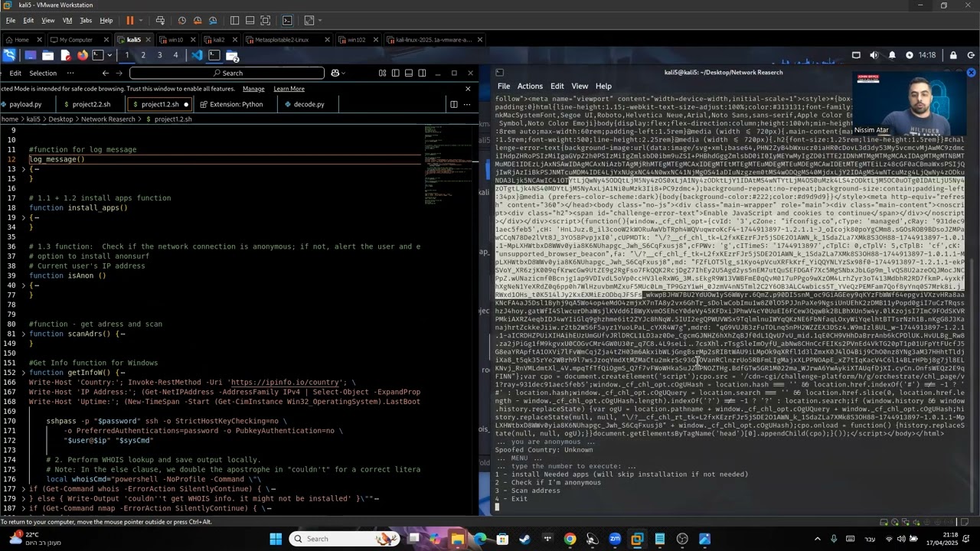This screenshot has width=980, height=551.
Task: Expand folded log_message function at line 13
Action: (x=23, y=169)
